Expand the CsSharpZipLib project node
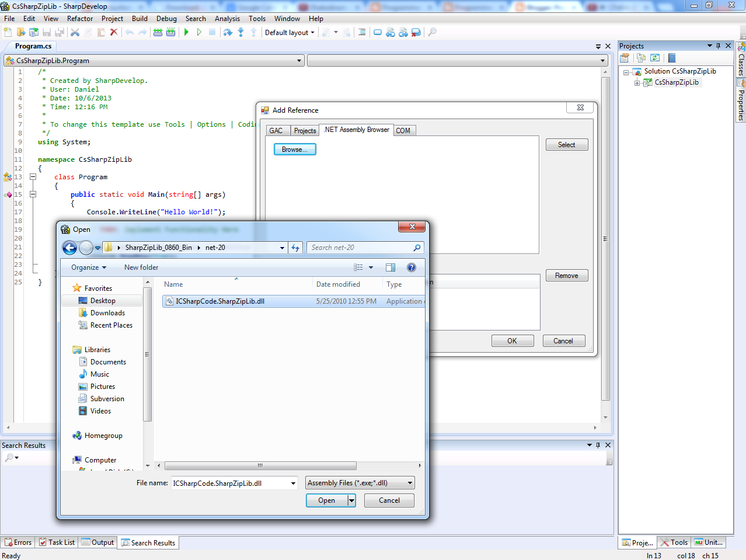 click(x=639, y=82)
